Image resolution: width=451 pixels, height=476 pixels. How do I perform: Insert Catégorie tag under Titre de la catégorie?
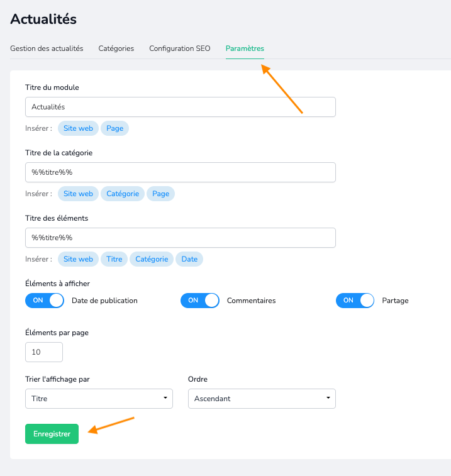[x=123, y=194]
